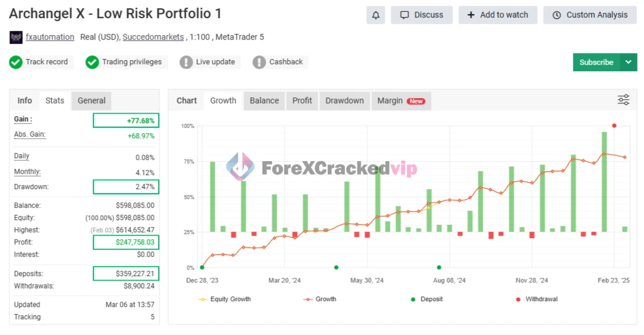This screenshot has height=335, width=644.
Task: Click the Trading privileges badge text
Action: coord(132,62)
